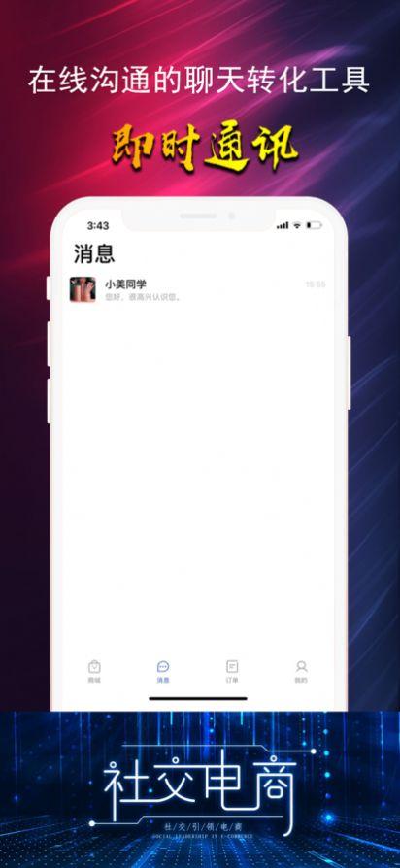Open the 商城 shopping bag icon
Screen dimensions: 400x868
coord(94,666)
